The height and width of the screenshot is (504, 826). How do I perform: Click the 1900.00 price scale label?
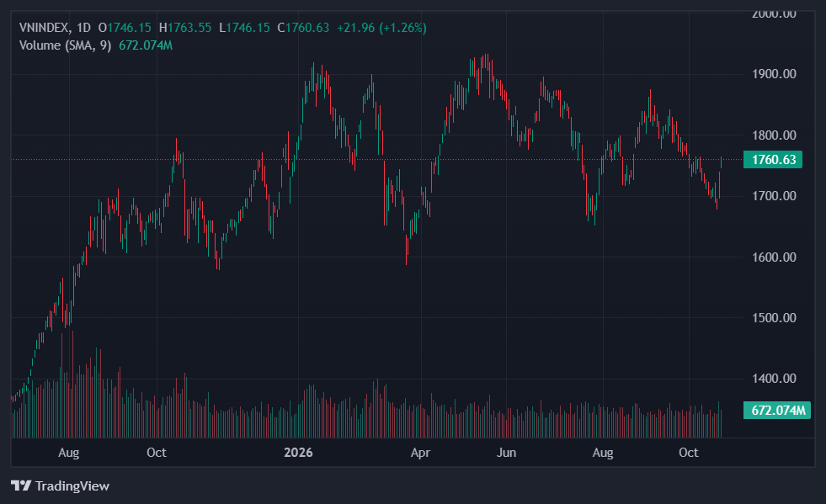click(x=774, y=74)
